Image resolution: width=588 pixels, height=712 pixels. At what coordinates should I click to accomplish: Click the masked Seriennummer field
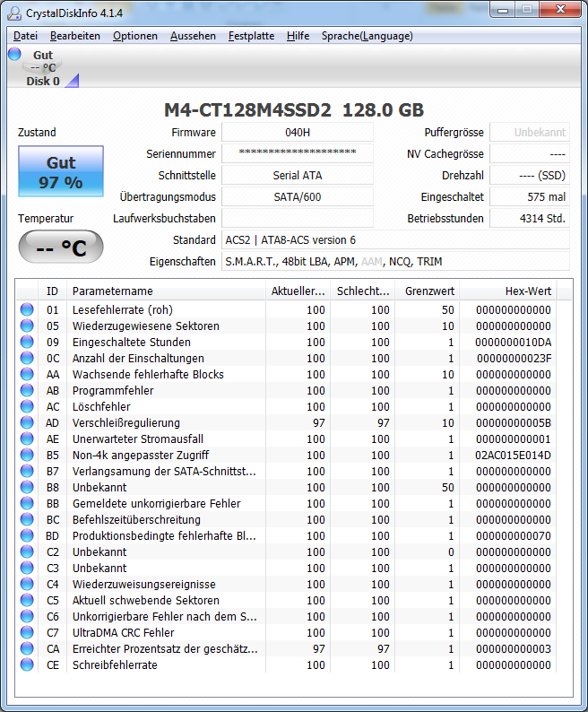[298, 153]
